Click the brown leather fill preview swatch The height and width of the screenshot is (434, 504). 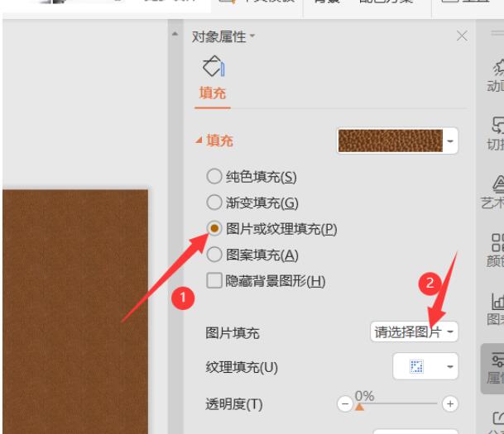click(391, 141)
